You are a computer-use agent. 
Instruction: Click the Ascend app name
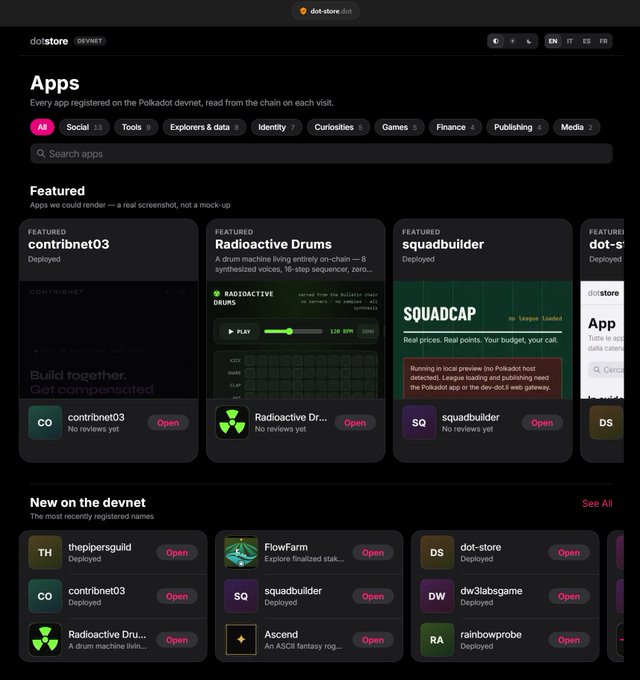pyautogui.click(x=281, y=634)
